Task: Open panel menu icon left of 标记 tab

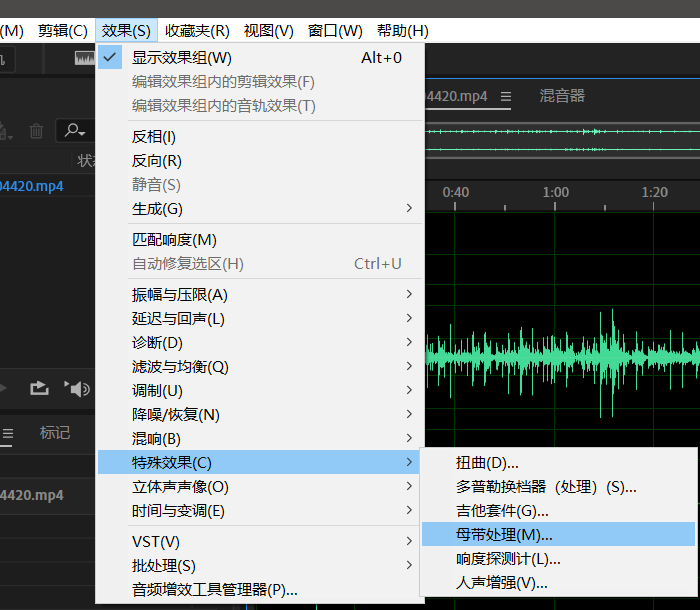Action: [8, 433]
